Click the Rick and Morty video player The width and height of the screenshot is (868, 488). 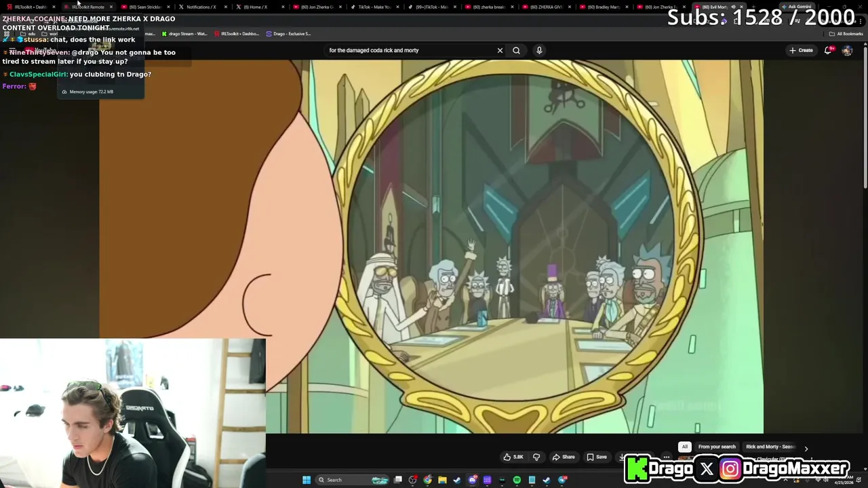(x=431, y=246)
